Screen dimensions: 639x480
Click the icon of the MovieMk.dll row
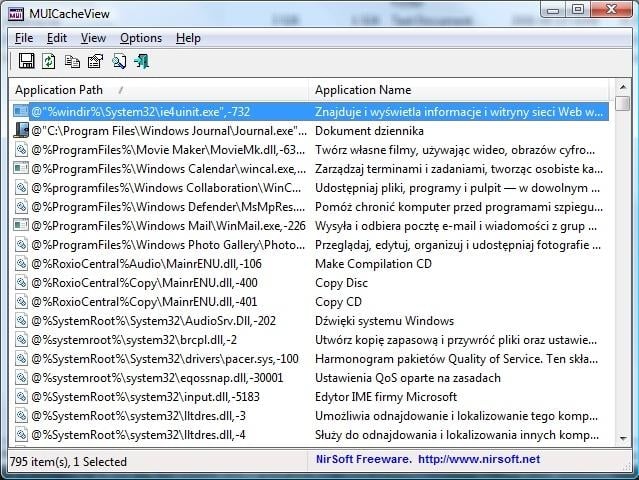click(21, 150)
